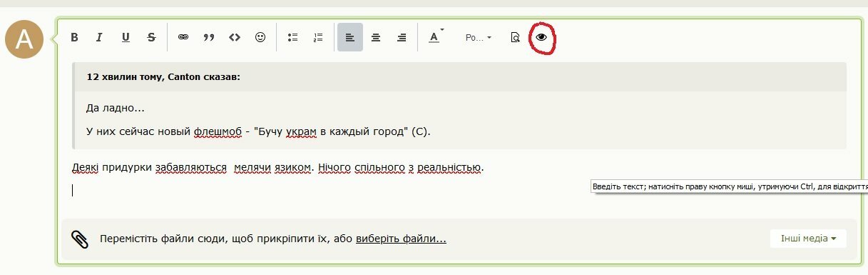The height and width of the screenshot is (275, 868).
Task: Insert a bulleted list
Action: [292, 38]
